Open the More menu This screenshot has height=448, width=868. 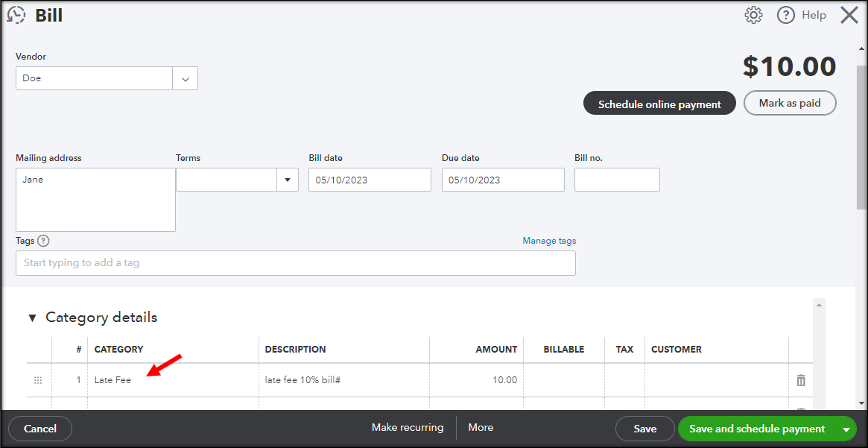point(481,428)
